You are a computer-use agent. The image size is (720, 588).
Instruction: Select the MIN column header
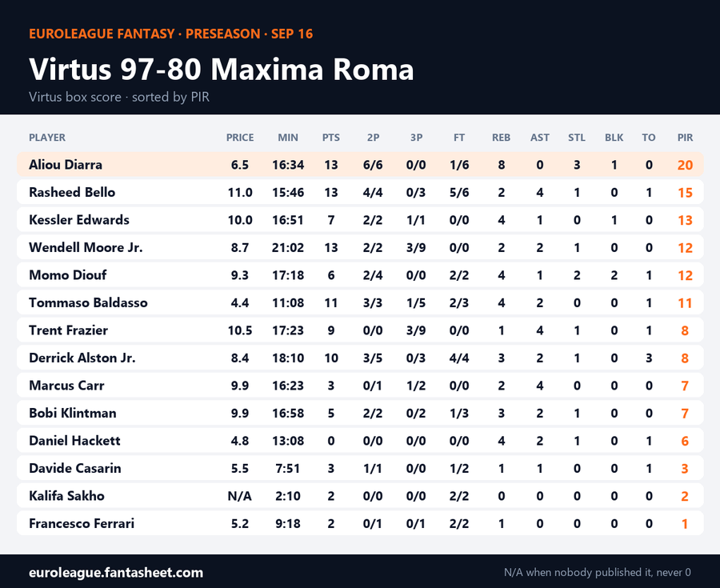click(288, 138)
